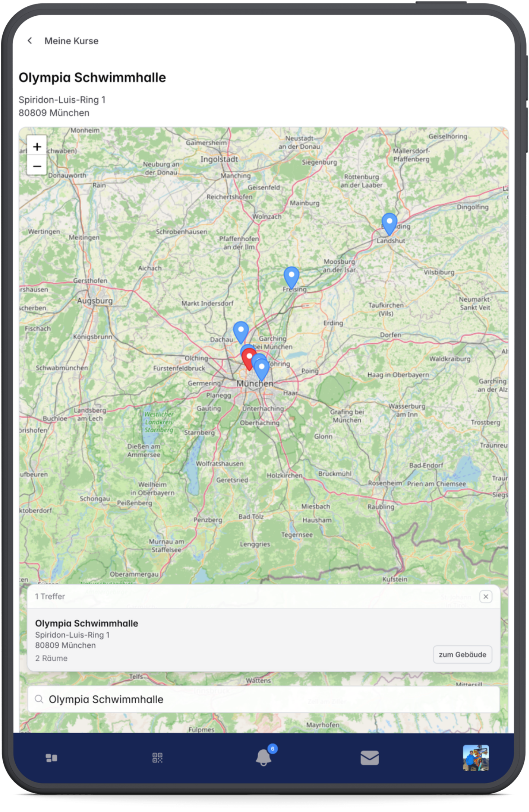
Task: Click the '1 Treffer' results heading
Action: 50,596
